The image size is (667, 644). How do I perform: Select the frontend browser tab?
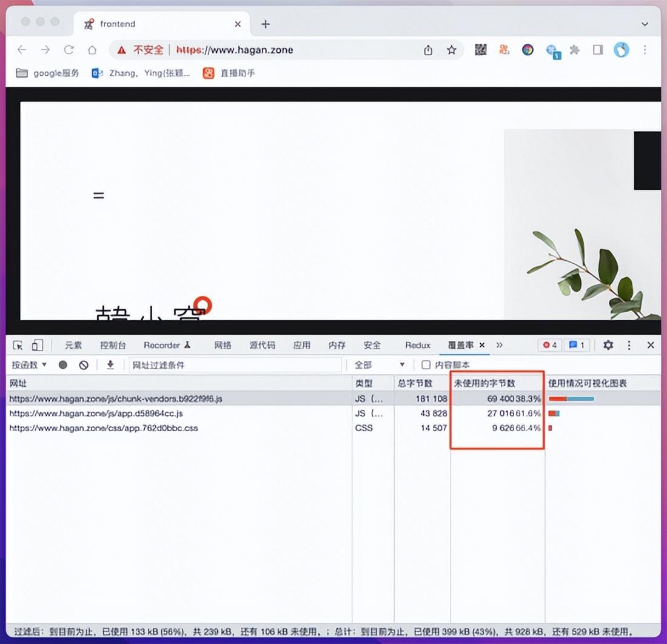[x=161, y=24]
